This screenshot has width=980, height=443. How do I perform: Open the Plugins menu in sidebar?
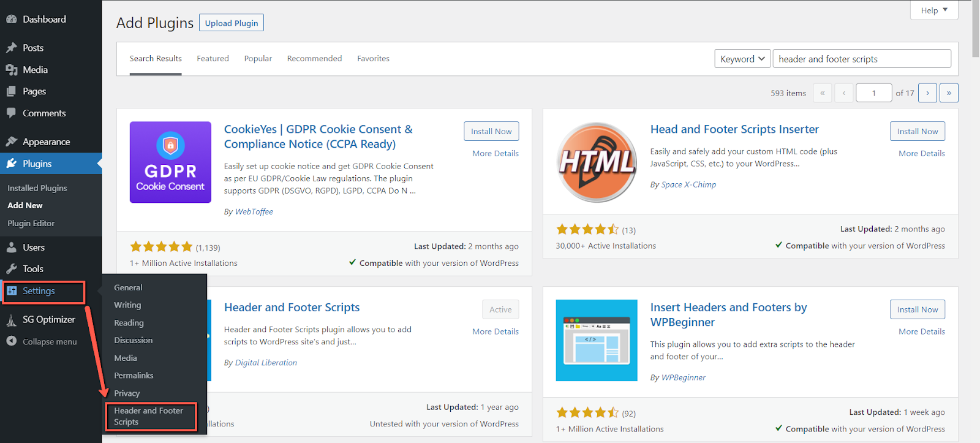[x=51, y=164]
